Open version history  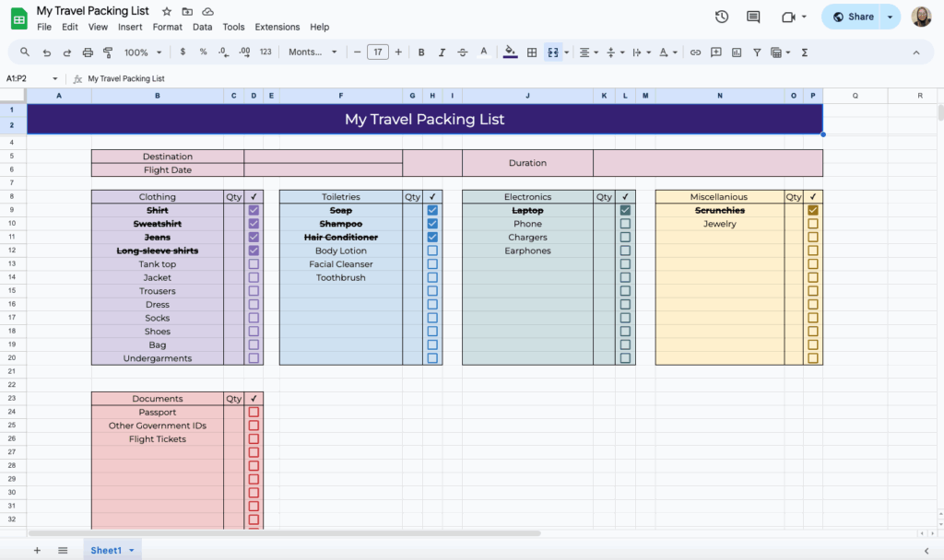click(x=721, y=16)
